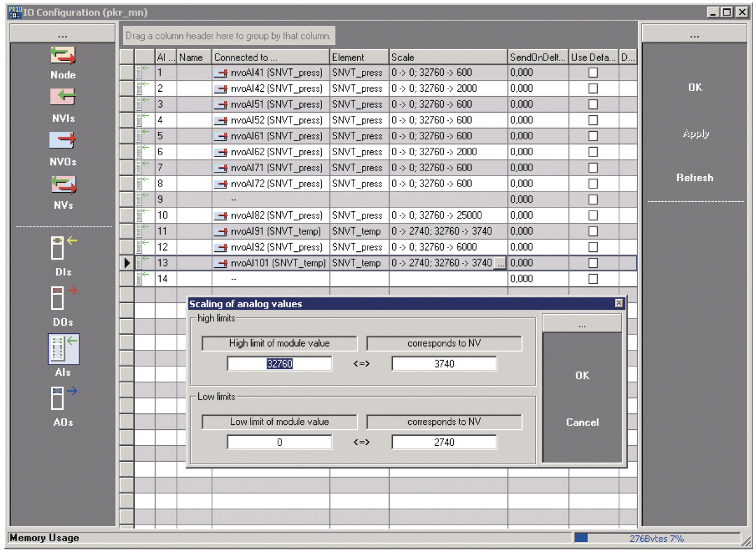Check Use Default box for row 13
756x553 pixels.
(593, 263)
